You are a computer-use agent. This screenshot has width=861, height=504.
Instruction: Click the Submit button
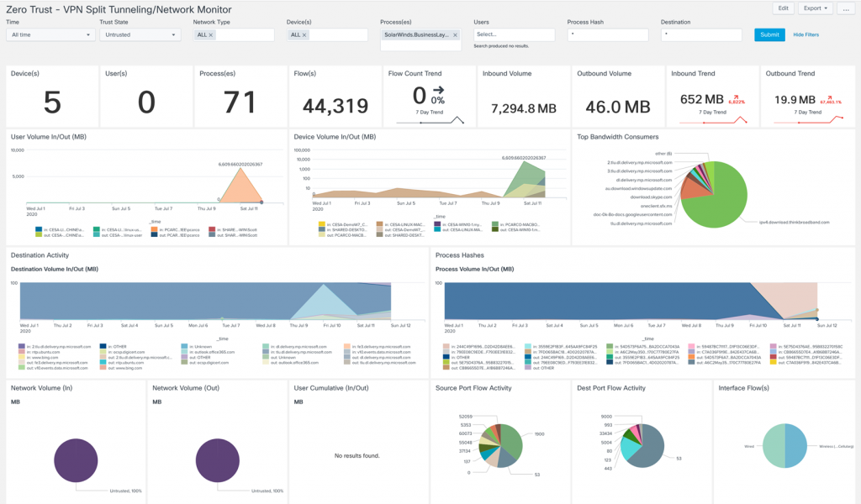click(769, 36)
